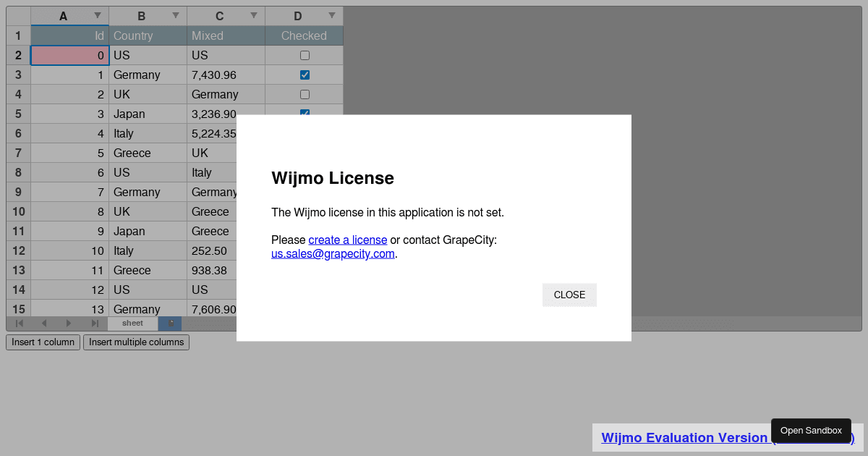Select the 'sheet' tab
This screenshot has width=868, height=456.
tap(132, 324)
